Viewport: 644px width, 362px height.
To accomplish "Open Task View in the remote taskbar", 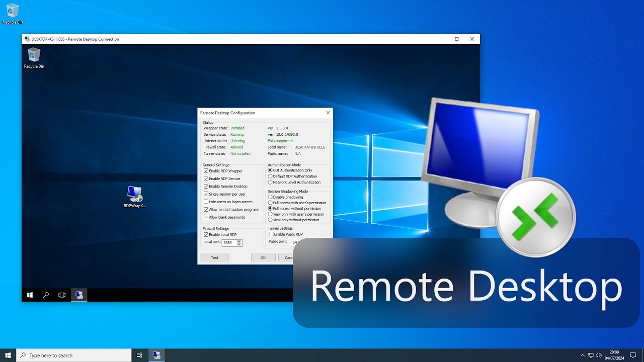I will pos(62,295).
